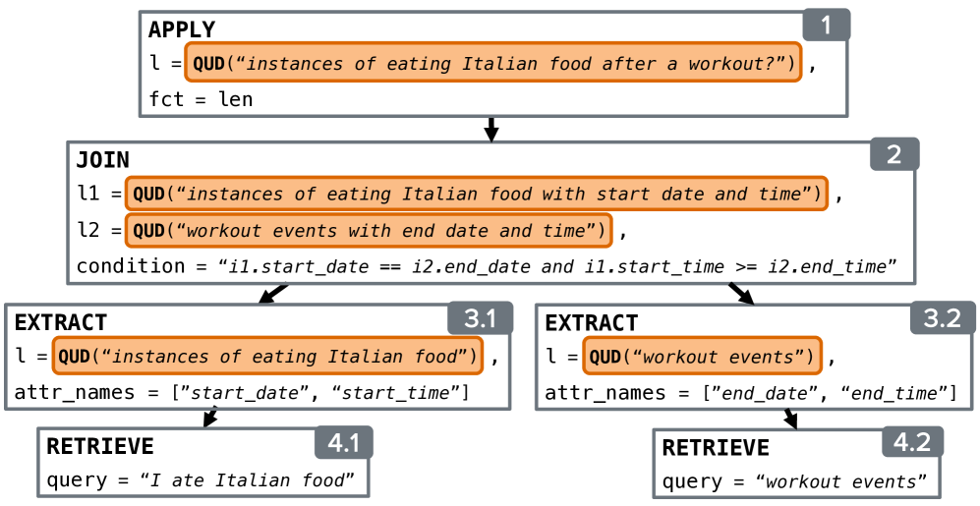980x506 pixels.
Task: Select QUD "instances of eating Italian food" in EXTRACT
Action: point(267,356)
